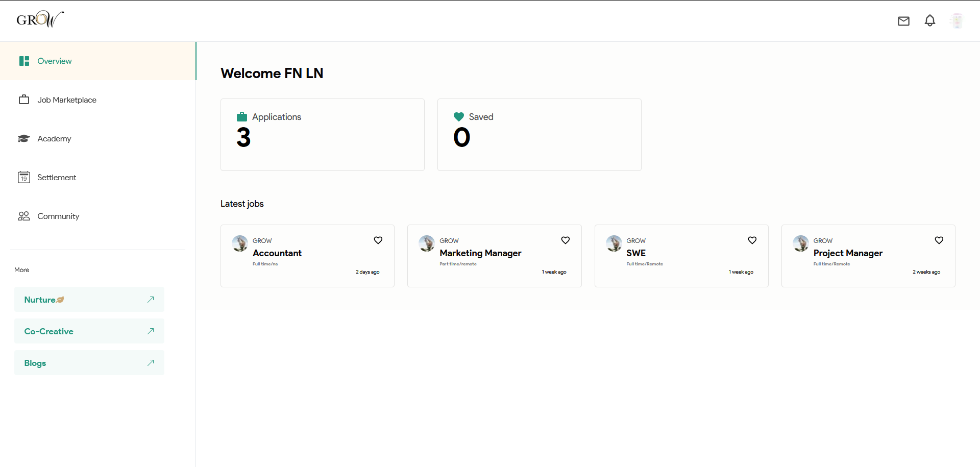Open the Co-Creative link
This screenshot has width=980, height=467.
[89, 331]
